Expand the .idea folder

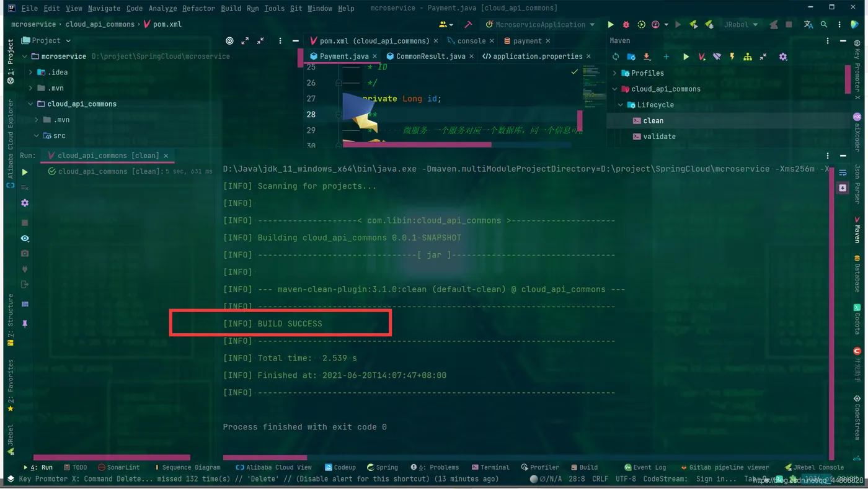click(x=30, y=73)
